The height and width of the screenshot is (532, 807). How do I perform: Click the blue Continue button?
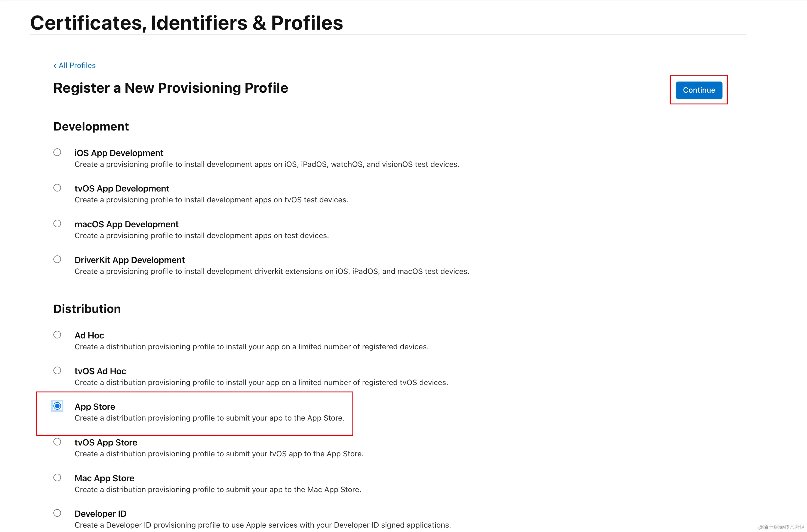(699, 90)
